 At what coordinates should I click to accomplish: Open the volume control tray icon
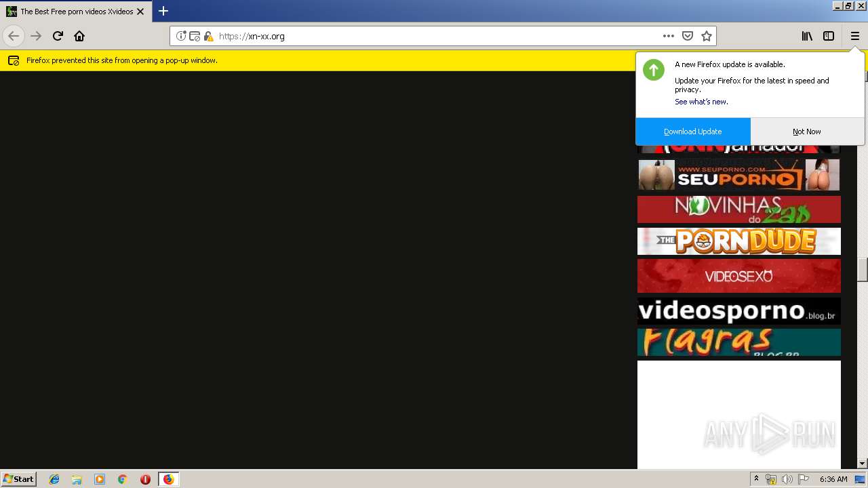[x=787, y=479]
